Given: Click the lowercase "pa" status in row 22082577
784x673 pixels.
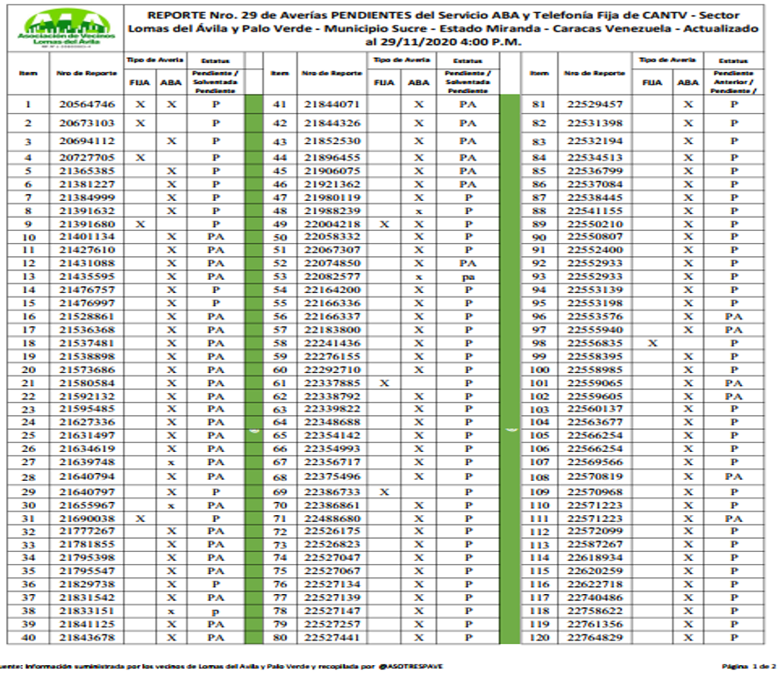Looking at the screenshot, I should 468,276.
